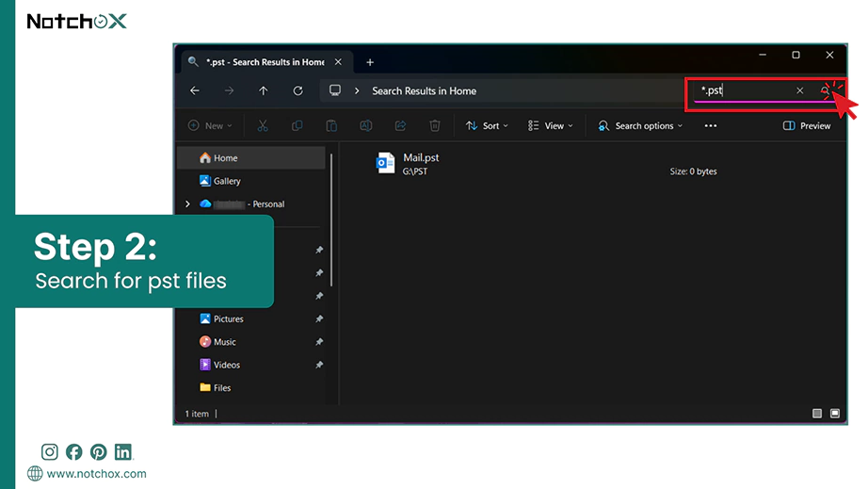Image resolution: width=868 pixels, height=489 pixels.
Task: Close the *.pst Search Results tab
Action: [x=338, y=62]
